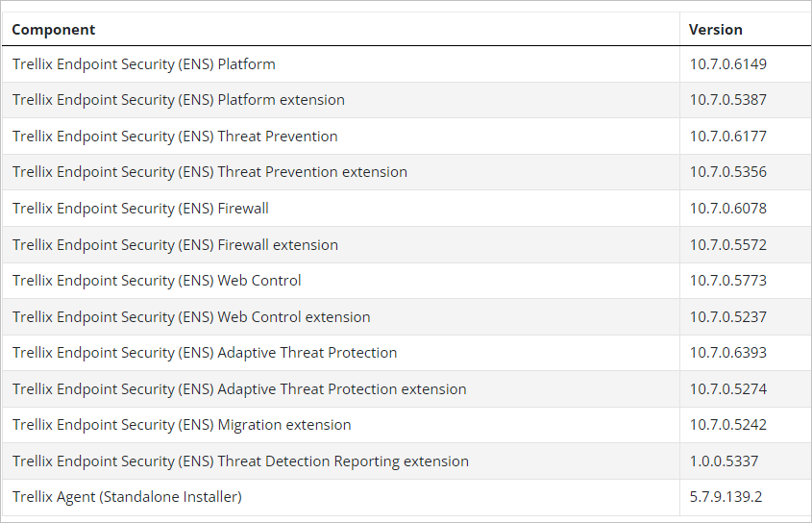This screenshot has width=812, height=523.
Task: Click the Threat Prevention component name
Action: coord(175,137)
